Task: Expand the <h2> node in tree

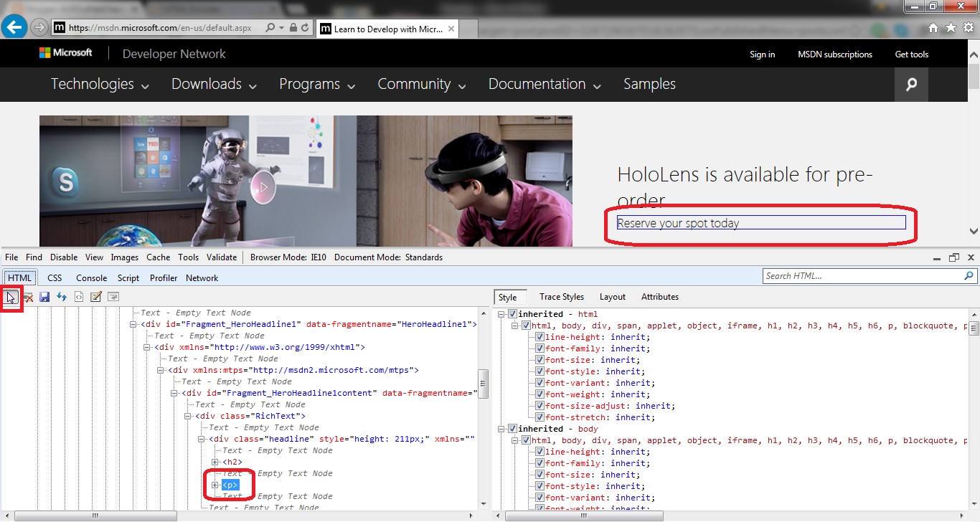Action: coord(215,462)
